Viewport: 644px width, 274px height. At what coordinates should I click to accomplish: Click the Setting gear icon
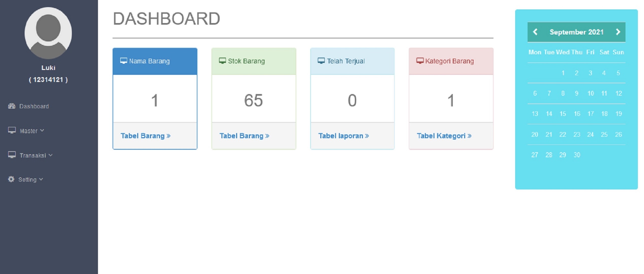[11, 179]
